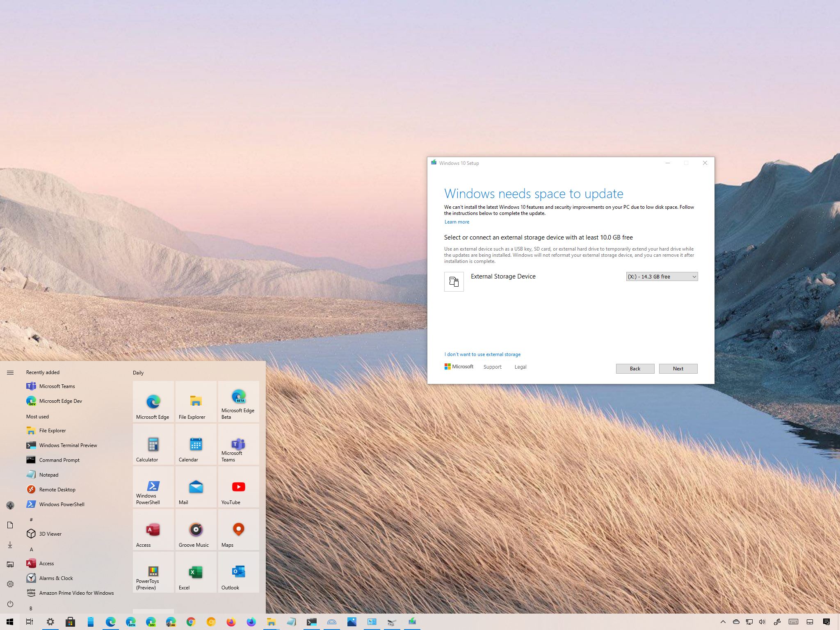Open Downloads icon in Start menu sidebar
The height and width of the screenshot is (630, 840).
(x=10, y=545)
